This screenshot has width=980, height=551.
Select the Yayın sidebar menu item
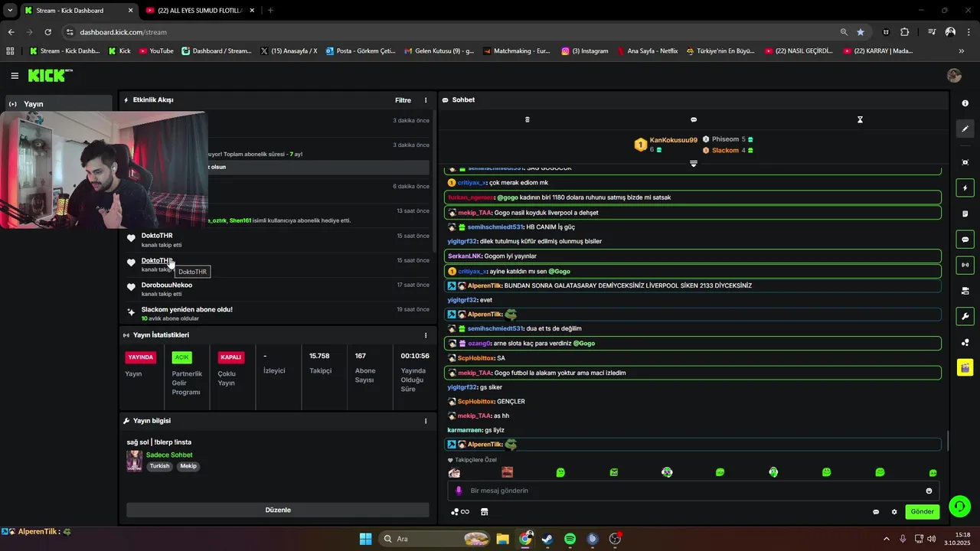[x=57, y=104]
